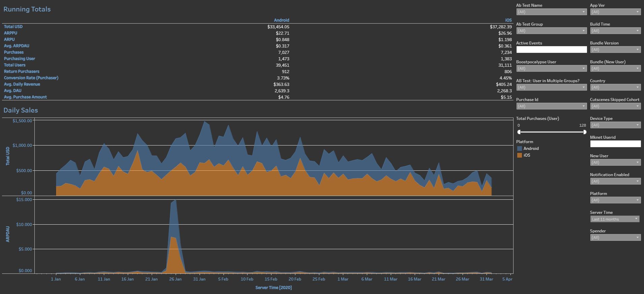This screenshot has width=644, height=294.
Task: Click the $15.000 ARPDAU axis label
Action: click(24, 200)
